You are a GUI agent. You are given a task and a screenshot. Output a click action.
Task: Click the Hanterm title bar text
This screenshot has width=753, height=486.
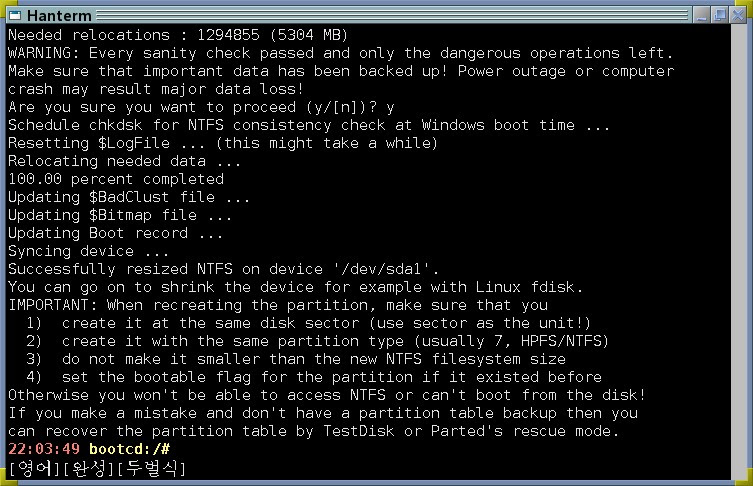click(x=59, y=16)
